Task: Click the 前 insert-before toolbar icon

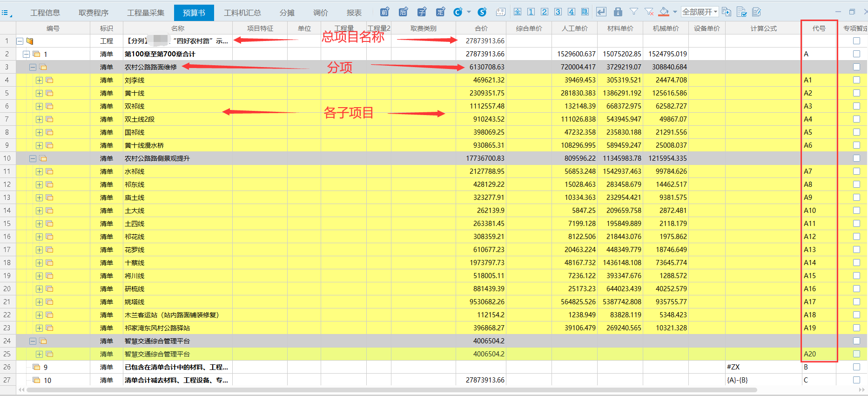Action: (384, 12)
